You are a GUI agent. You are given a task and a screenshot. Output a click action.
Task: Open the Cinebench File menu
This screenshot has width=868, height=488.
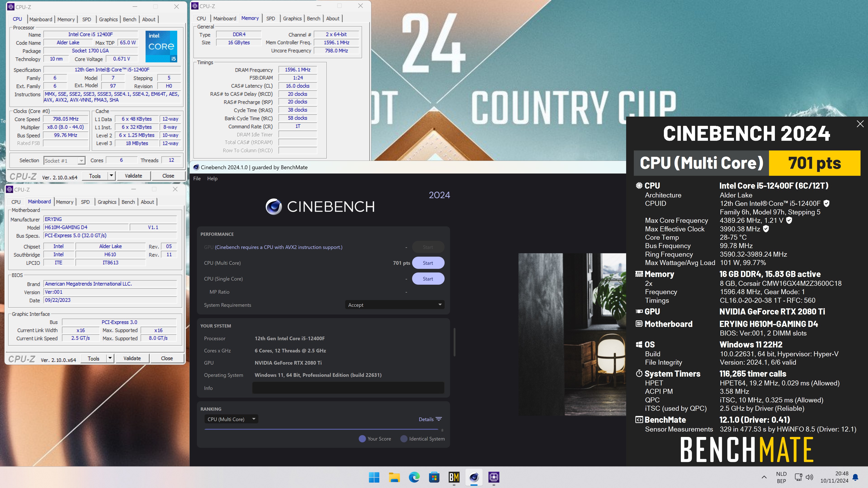click(197, 178)
